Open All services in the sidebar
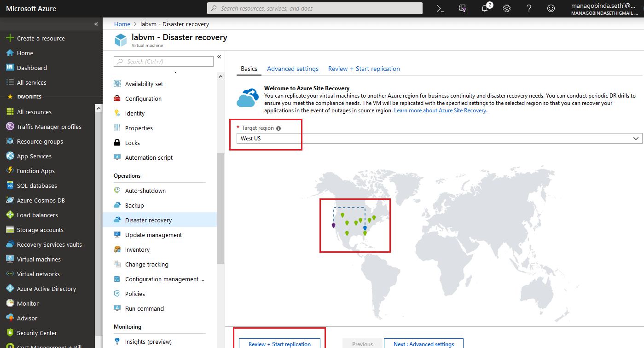644x348 pixels. (x=31, y=82)
